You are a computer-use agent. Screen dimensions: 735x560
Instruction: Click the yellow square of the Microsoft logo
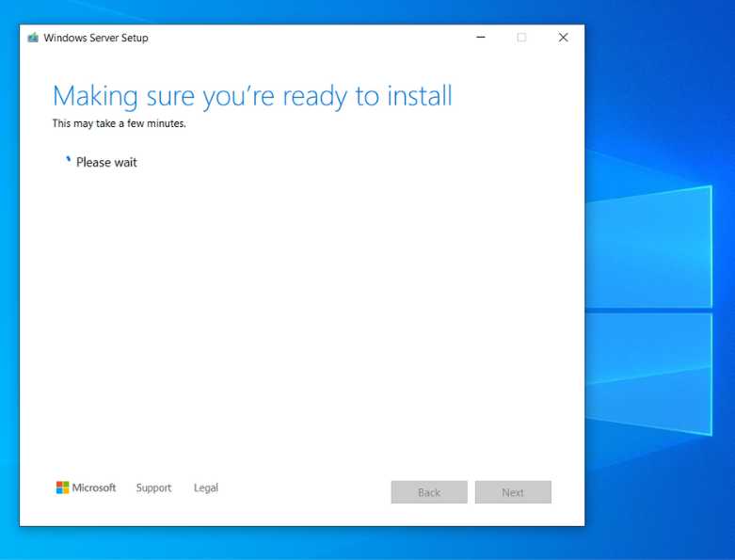[66, 491]
